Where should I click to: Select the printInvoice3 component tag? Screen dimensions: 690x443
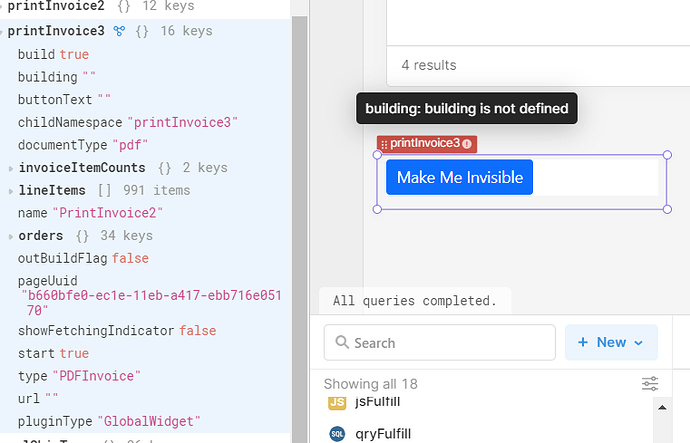[x=426, y=144]
